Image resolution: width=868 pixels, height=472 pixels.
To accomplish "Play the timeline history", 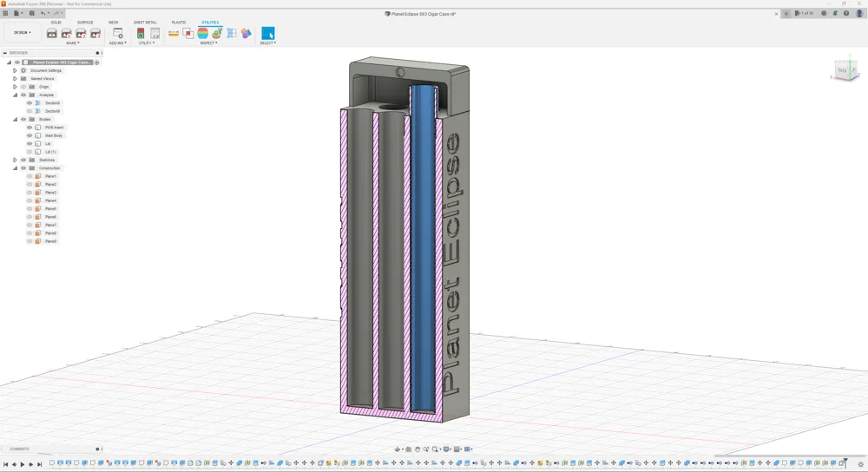I will (x=23, y=465).
